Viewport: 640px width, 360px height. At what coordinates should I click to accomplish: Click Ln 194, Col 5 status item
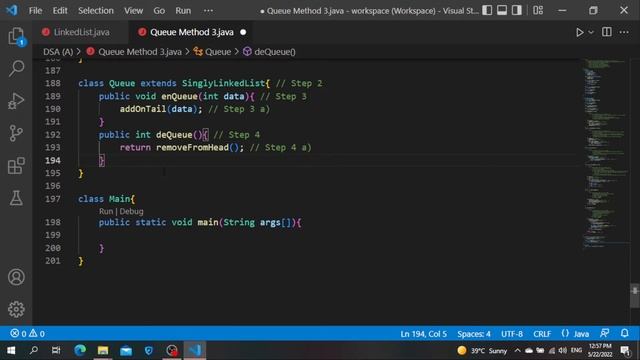click(423, 334)
